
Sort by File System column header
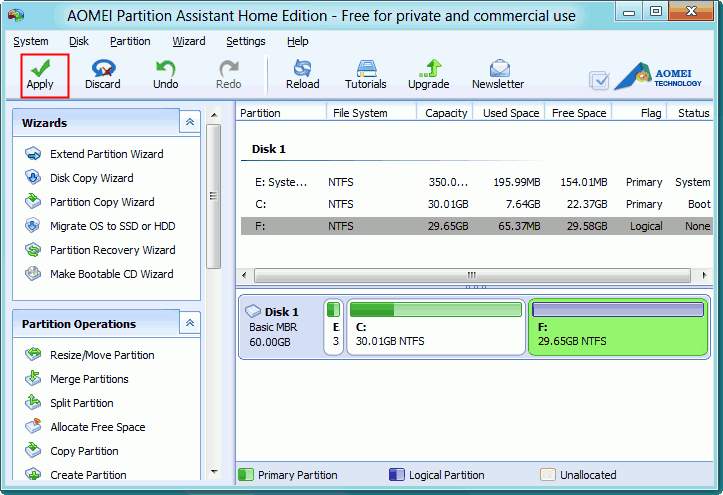point(372,113)
